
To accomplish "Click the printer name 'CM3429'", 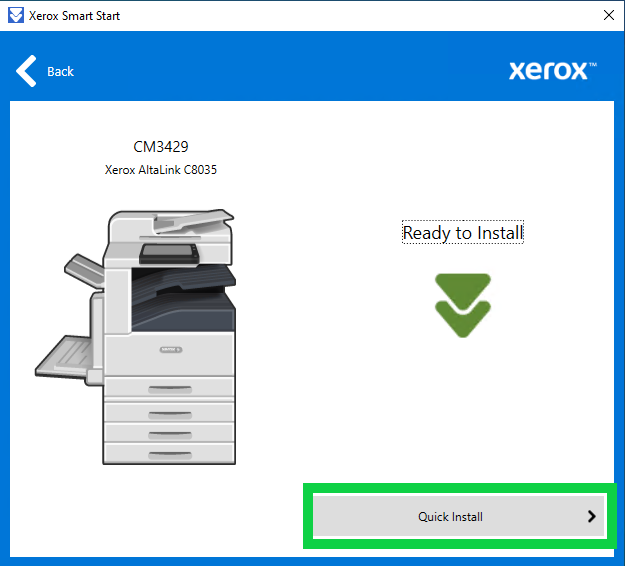I will click(161, 147).
